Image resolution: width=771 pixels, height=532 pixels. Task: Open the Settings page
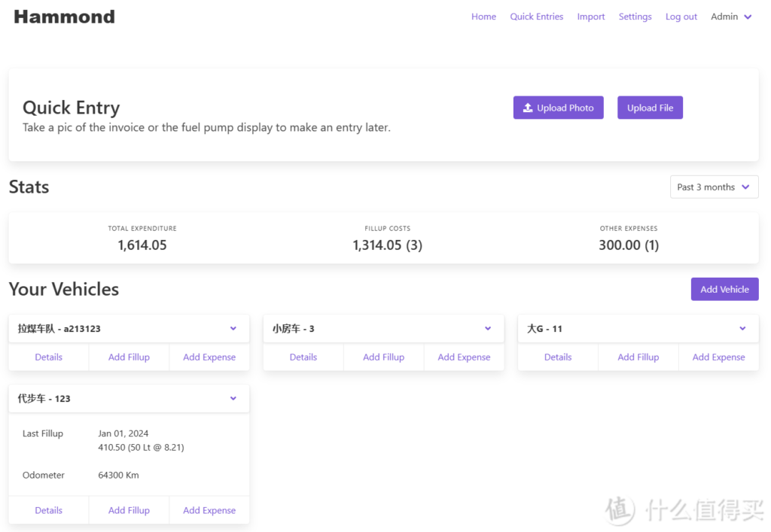tap(635, 17)
